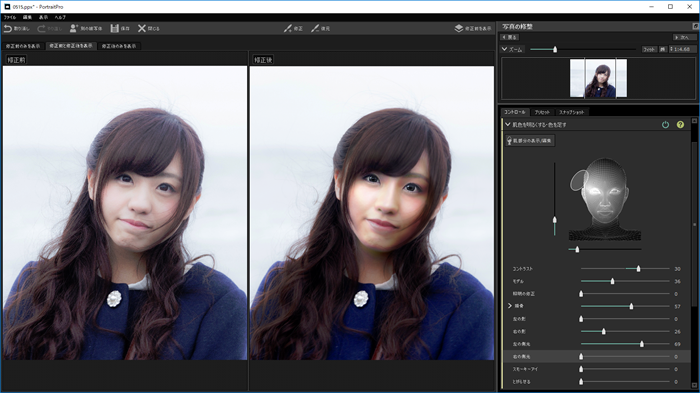Click the zoom slider handle
The height and width of the screenshot is (393, 700).
tap(555, 49)
